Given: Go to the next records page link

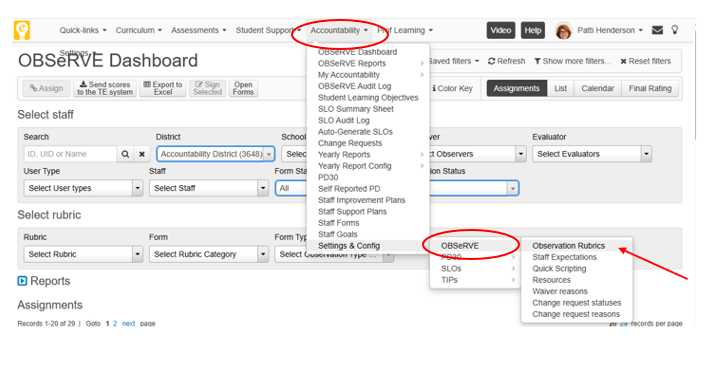Looking at the screenshot, I should 128,323.
